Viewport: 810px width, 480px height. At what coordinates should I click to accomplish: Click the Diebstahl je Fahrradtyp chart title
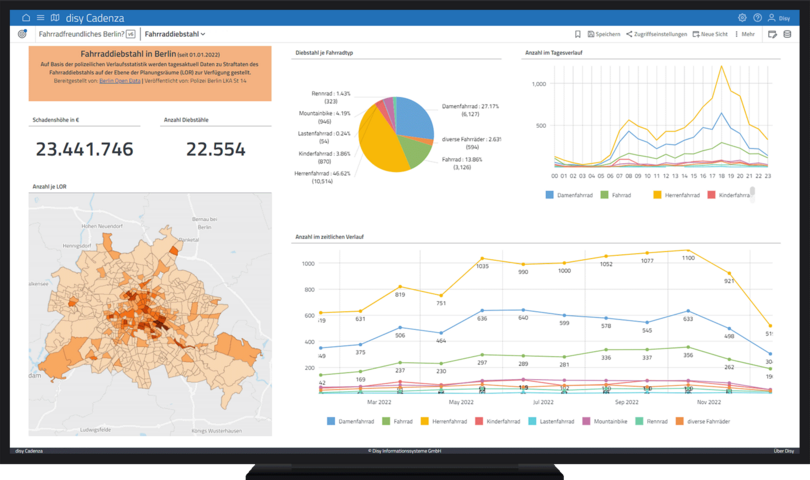tap(324, 53)
